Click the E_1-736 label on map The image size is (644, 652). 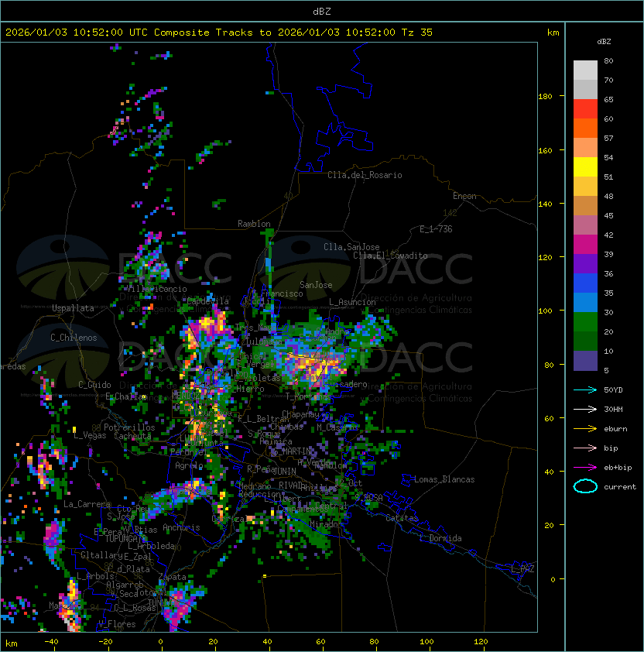click(x=436, y=229)
